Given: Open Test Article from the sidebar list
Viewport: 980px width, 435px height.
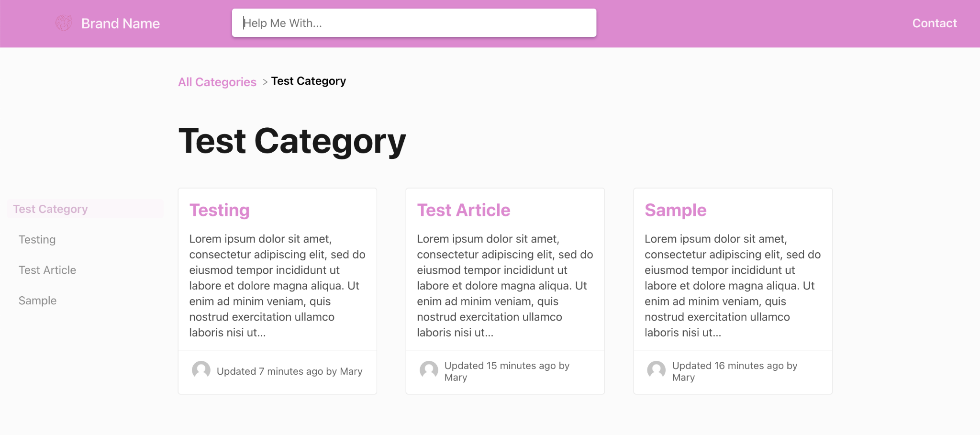Looking at the screenshot, I should (x=47, y=270).
